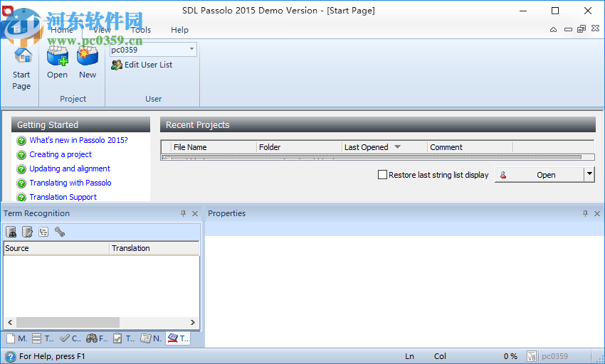Viewport: 605px width, 364px height.
Task: Click the Open button under Recent Projects
Action: click(540, 175)
